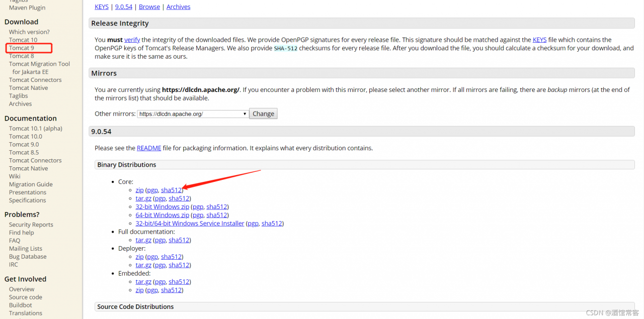This screenshot has height=319, width=644.
Task: Open Tomcat 9.0 documentation
Action: coord(24,145)
